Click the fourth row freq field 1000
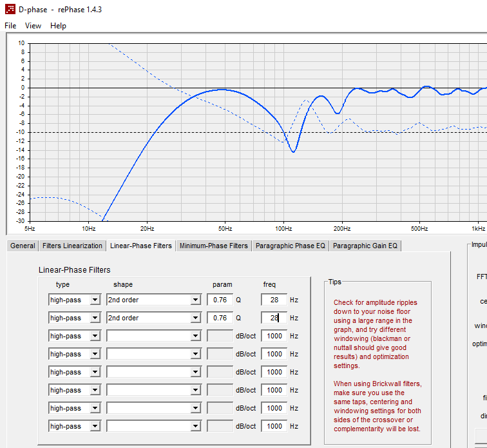The image size is (487, 448). pyautogui.click(x=274, y=354)
